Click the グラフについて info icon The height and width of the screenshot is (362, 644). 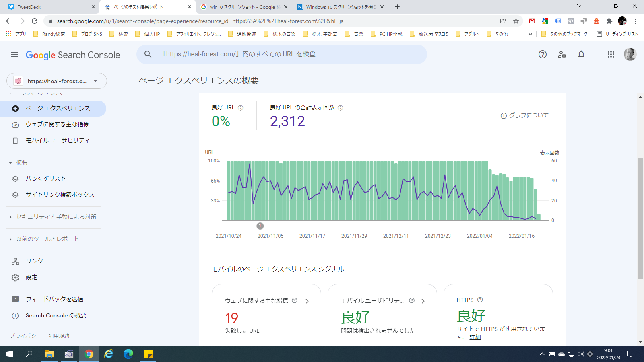pyautogui.click(x=504, y=115)
